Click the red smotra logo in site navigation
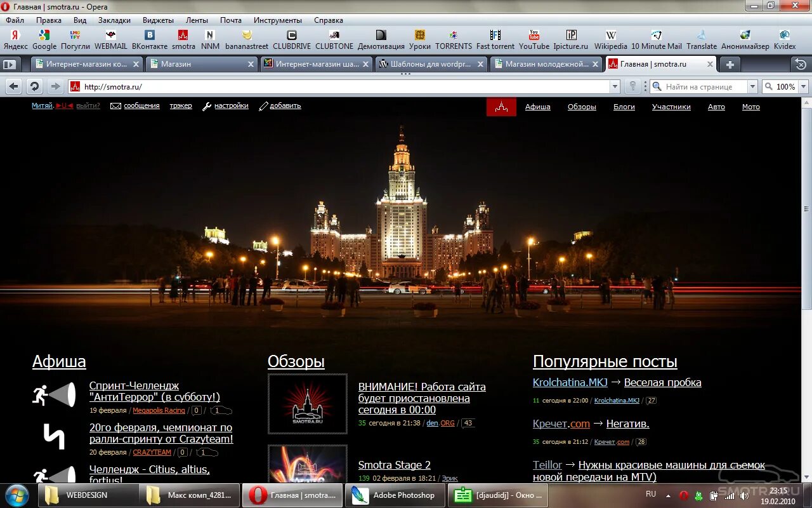The width and height of the screenshot is (812, 508). click(501, 107)
